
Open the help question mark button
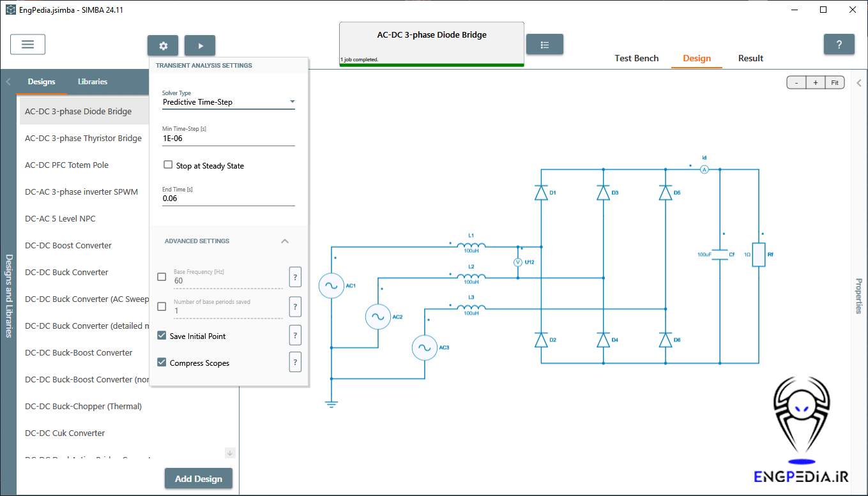(839, 45)
